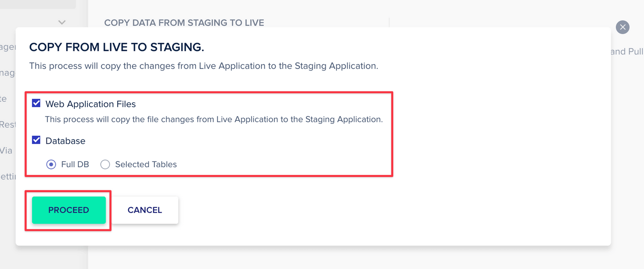Click the 'Web Application Files' label text
This screenshot has width=644, height=269.
91,104
